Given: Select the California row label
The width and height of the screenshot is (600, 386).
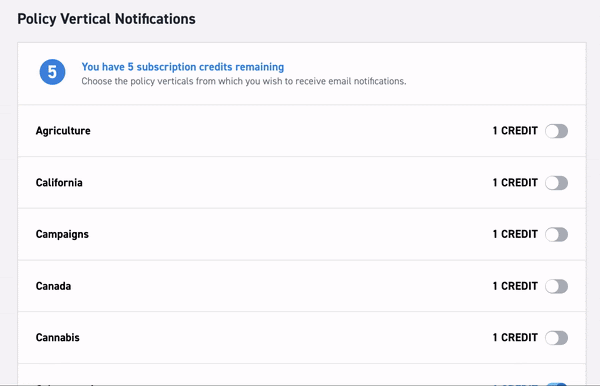Looking at the screenshot, I should [59, 182].
